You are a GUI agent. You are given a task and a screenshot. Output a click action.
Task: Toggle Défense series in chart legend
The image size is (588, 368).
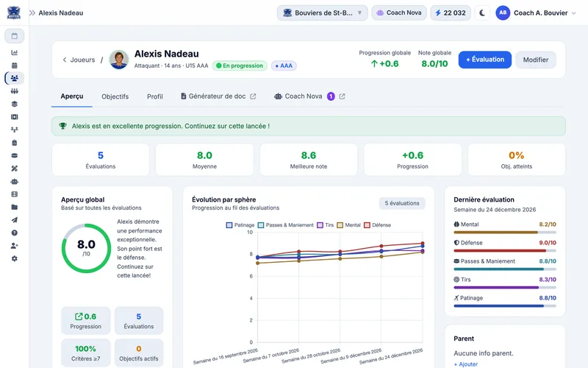coord(378,225)
